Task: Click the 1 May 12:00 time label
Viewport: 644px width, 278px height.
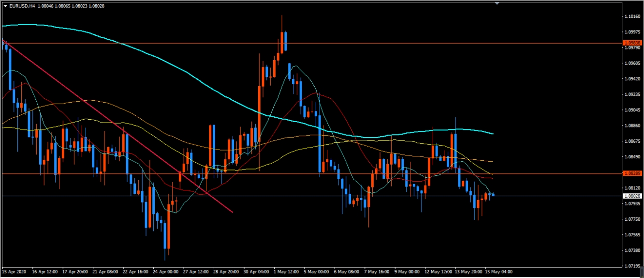Action: pos(286,272)
